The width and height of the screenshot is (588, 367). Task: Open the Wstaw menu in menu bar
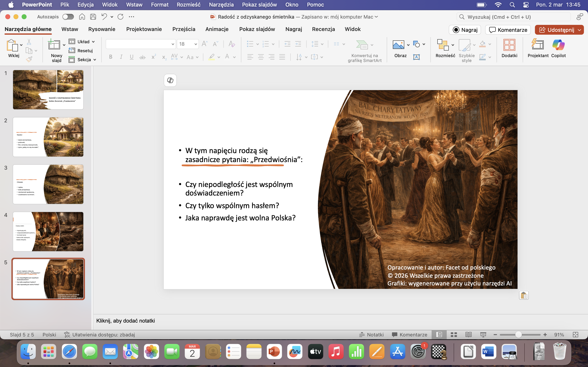tap(134, 5)
